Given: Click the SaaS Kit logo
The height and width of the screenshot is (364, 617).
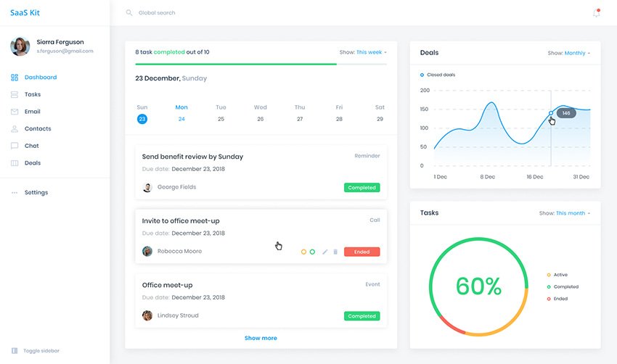Looking at the screenshot, I should click(25, 12).
